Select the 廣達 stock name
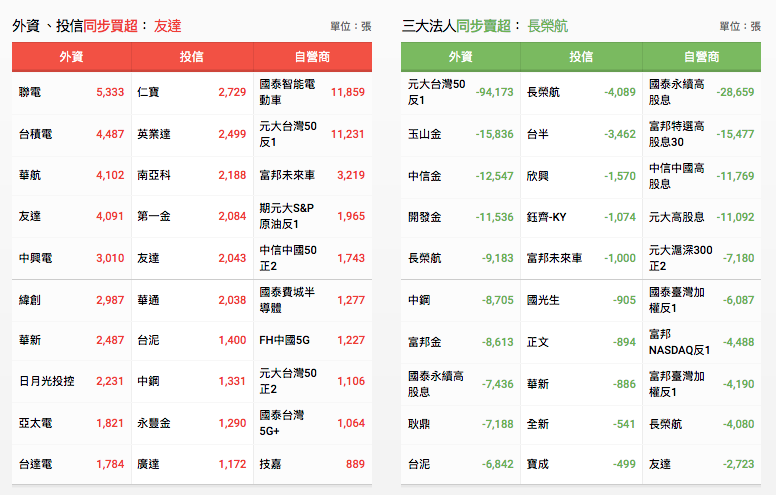 pos(148,464)
